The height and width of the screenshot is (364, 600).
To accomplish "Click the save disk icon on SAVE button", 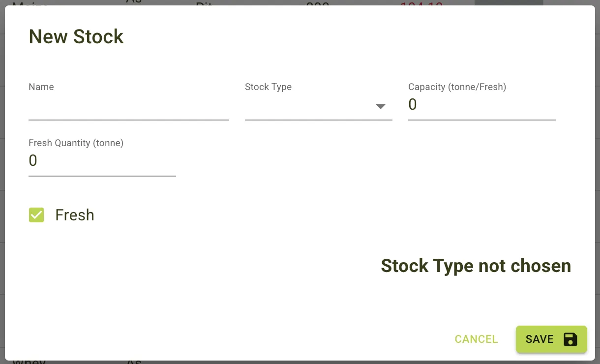I will (570, 339).
